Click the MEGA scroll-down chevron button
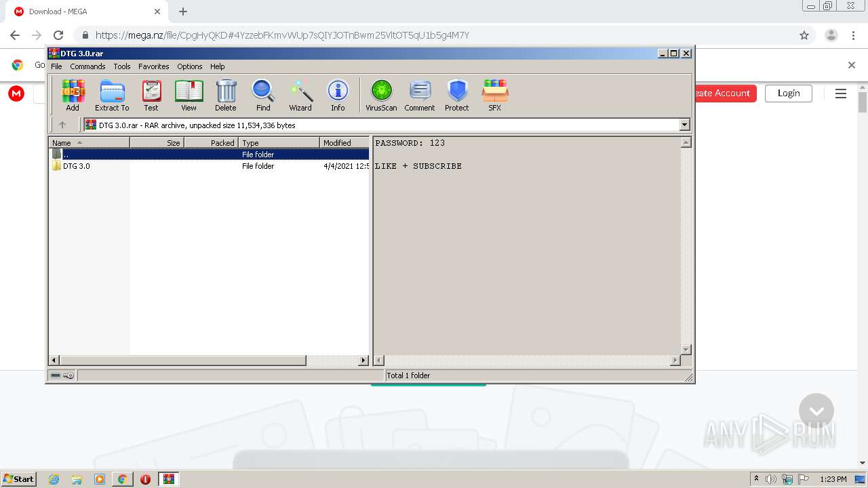Image resolution: width=868 pixels, height=488 pixels. [x=816, y=411]
